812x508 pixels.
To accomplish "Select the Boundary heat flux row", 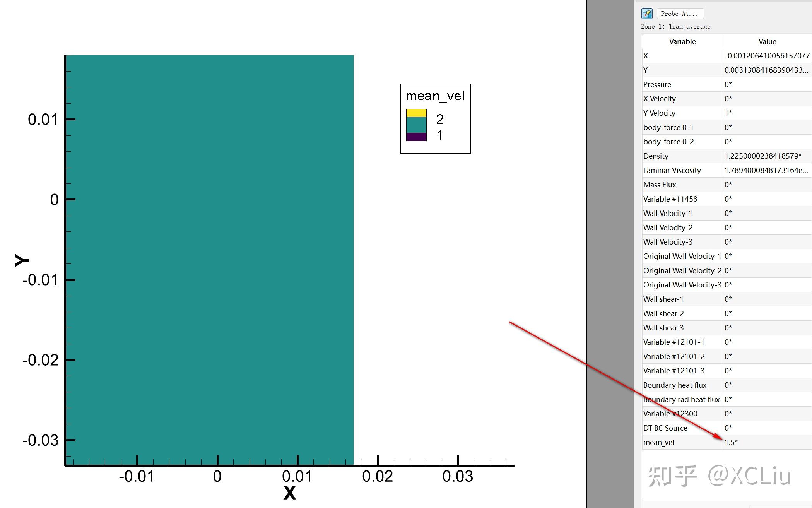I will [x=675, y=385].
